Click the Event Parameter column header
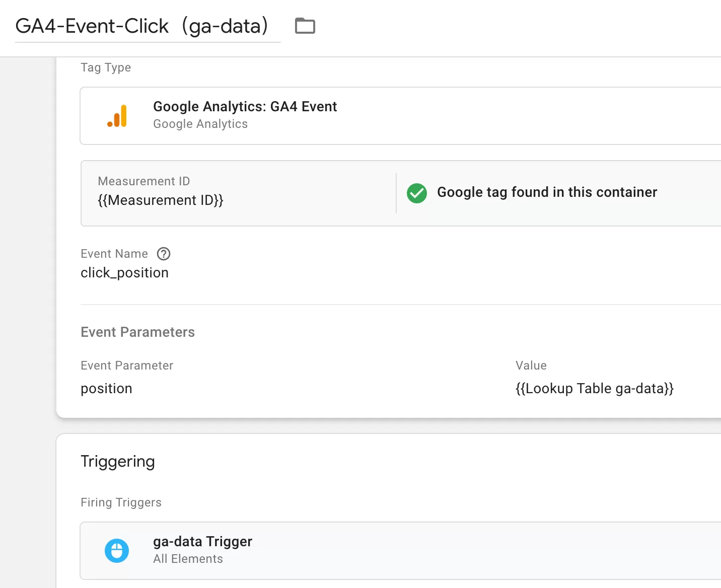Image resolution: width=721 pixels, height=588 pixels. 127,365
